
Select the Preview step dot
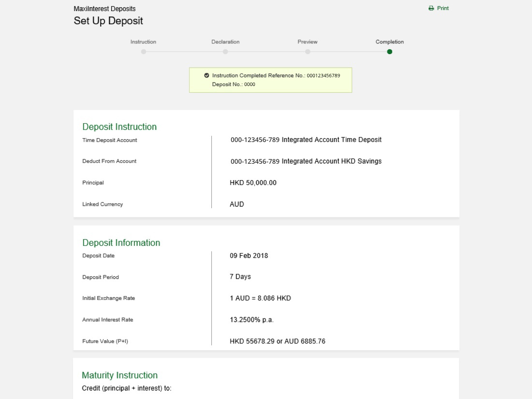coord(308,52)
